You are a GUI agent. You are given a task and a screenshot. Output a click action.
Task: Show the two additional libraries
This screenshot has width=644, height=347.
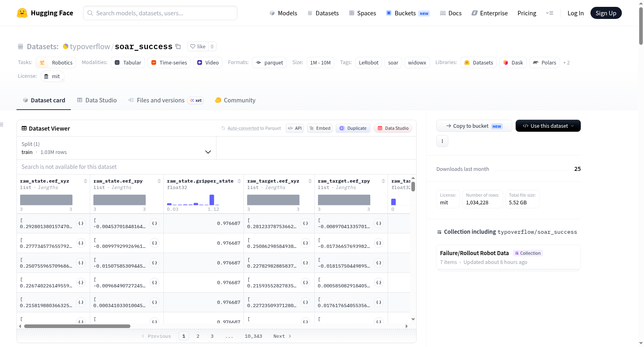coord(566,62)
